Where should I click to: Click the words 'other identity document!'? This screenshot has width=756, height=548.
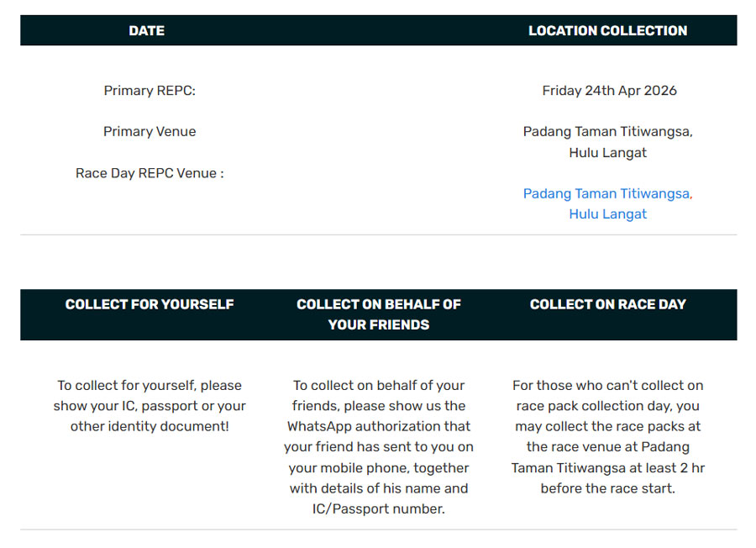150,427
